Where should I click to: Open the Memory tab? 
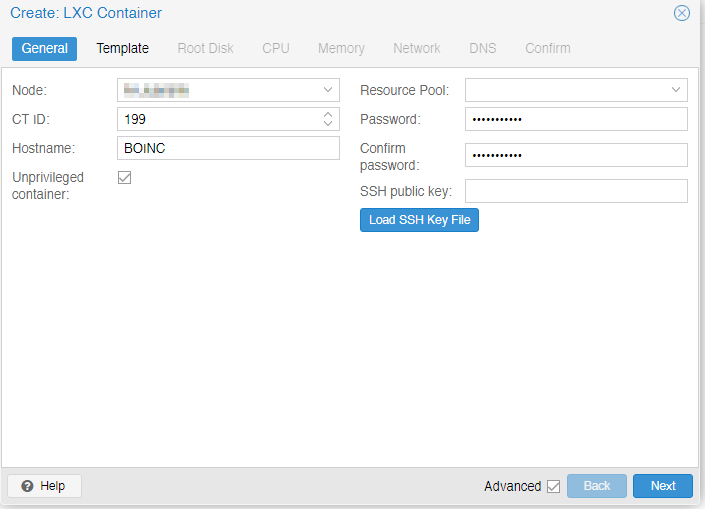[341, 49]
